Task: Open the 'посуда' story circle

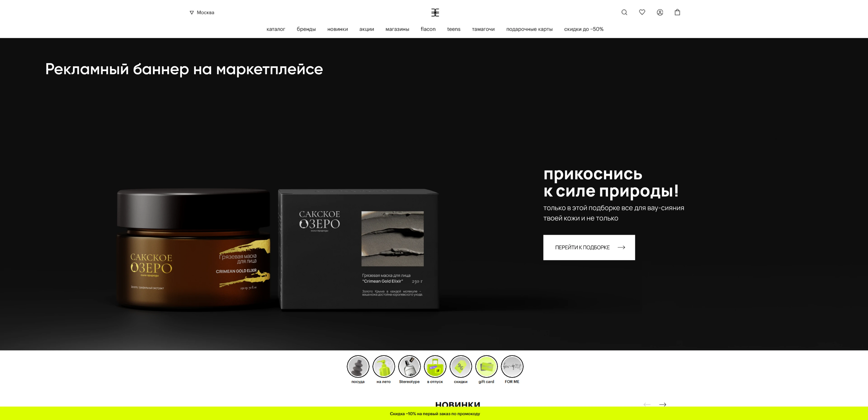Action: pos(358,366)
